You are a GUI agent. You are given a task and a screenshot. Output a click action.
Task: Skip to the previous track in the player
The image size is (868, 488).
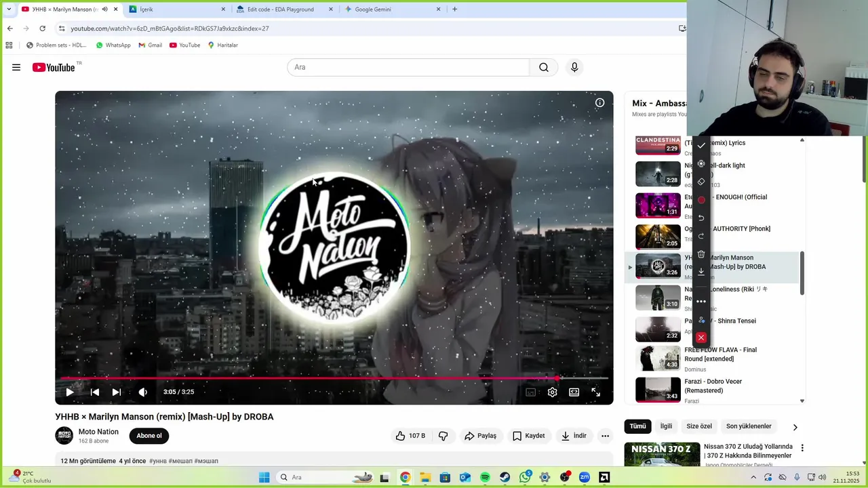coord(95,392)
